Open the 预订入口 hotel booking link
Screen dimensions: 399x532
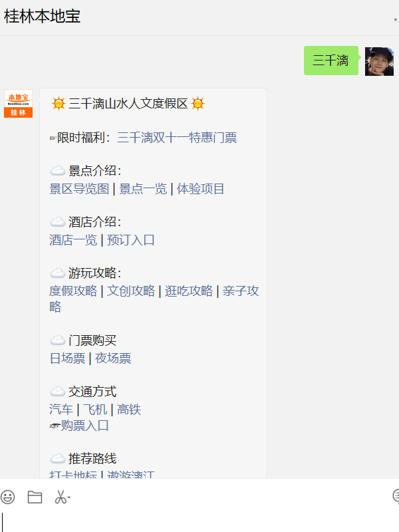131,240
